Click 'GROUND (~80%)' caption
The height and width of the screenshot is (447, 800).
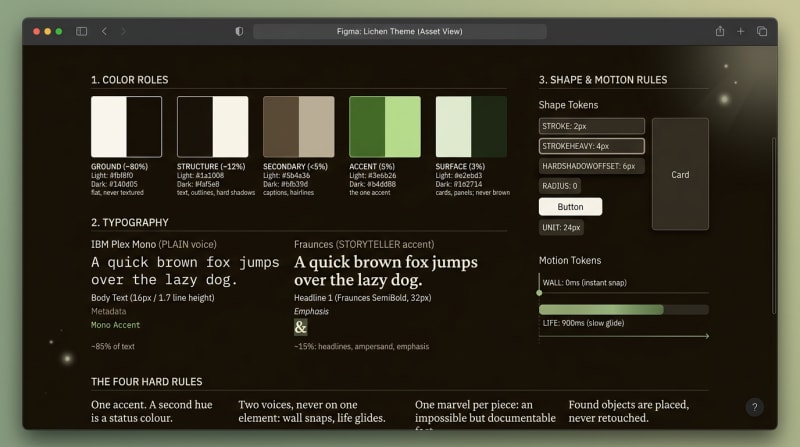click(119, 166)
